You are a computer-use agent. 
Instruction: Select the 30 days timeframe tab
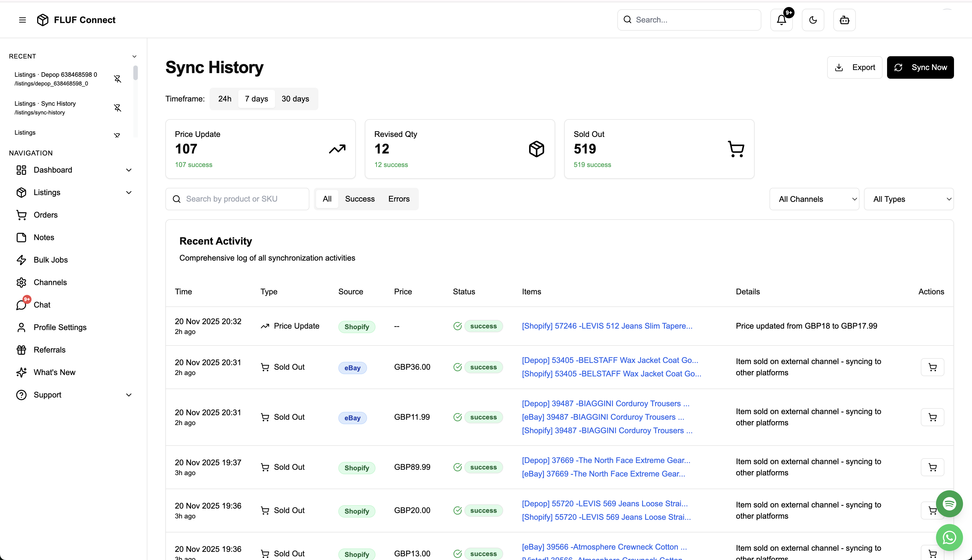pyautogui.click(x=295, y=99)
